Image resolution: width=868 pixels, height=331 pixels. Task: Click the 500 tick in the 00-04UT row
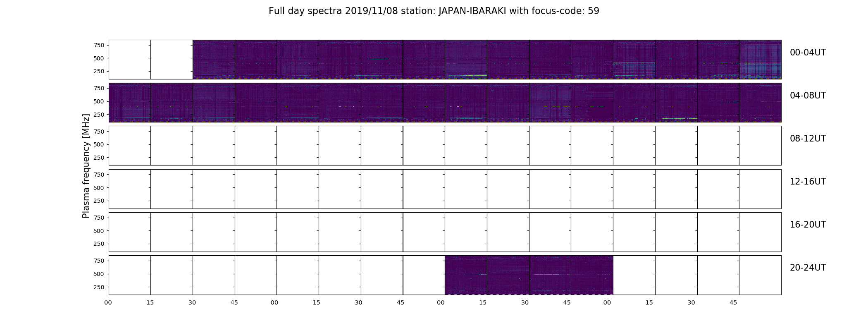click(99, 58)
